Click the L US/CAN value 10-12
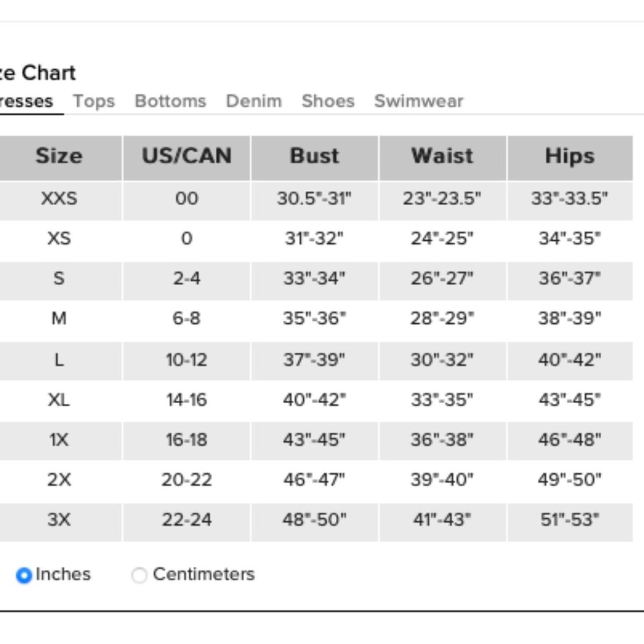 click(187, 360)
